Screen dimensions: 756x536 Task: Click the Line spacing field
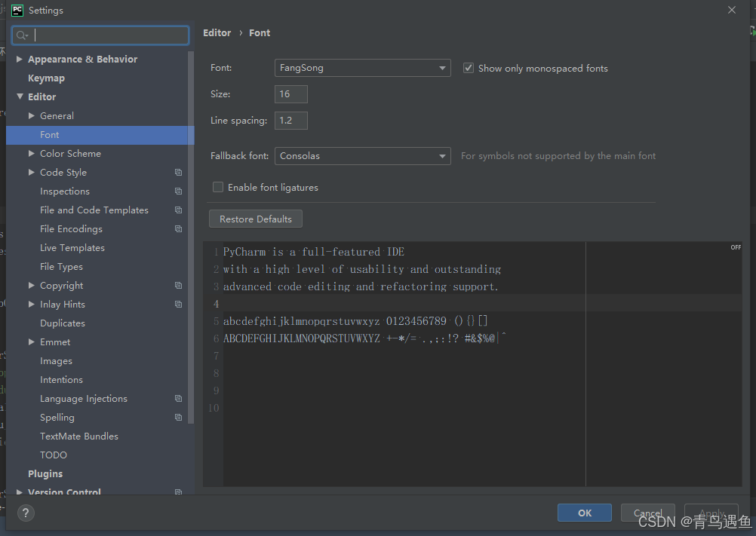pos(290,121)
